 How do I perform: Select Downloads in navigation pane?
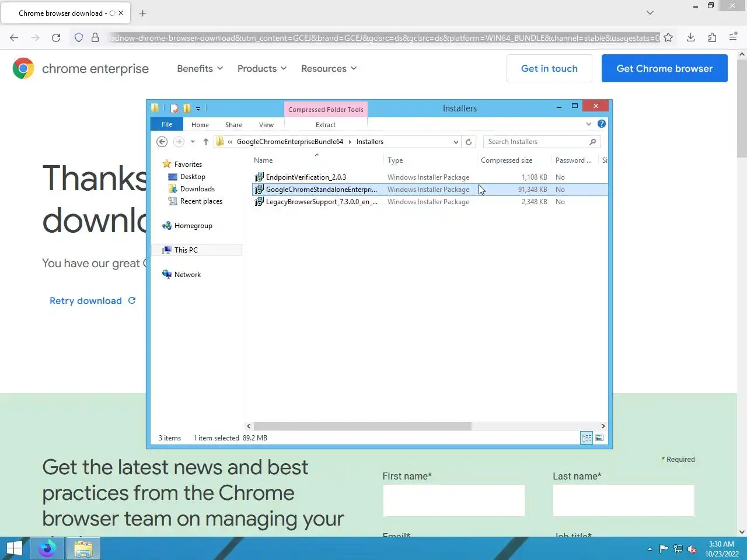pyautogui.click(x=197, y=189)
